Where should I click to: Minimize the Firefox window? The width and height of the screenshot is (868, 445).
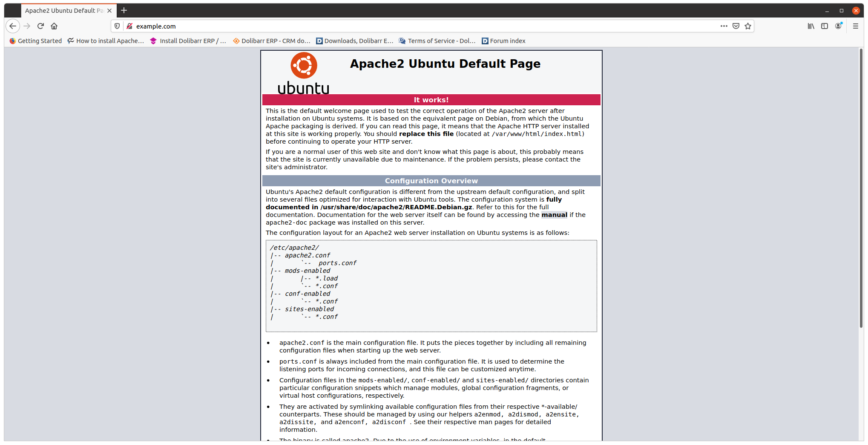[827, 11]
